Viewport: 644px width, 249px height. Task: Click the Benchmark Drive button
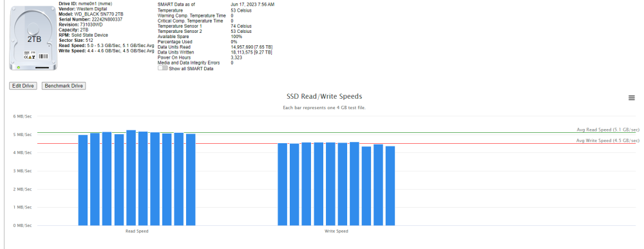[64, 86]
